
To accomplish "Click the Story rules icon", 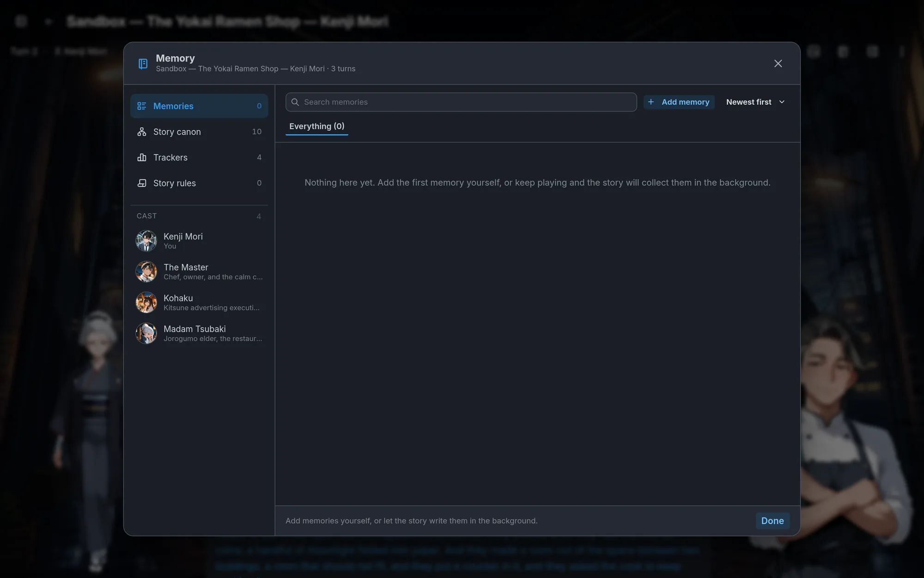I will (x=142, y=183).
